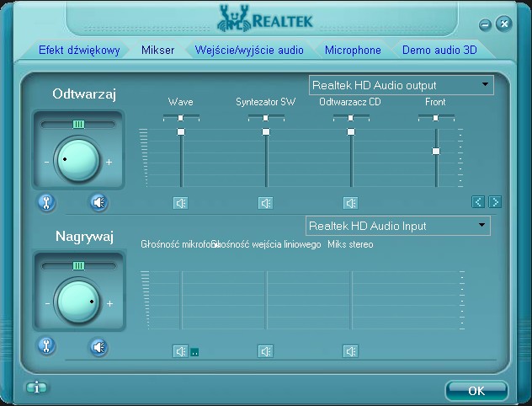Screen dimensions: 532x406
Task: Click the Nagrywaj master volume knob
Action: [78, 302]
